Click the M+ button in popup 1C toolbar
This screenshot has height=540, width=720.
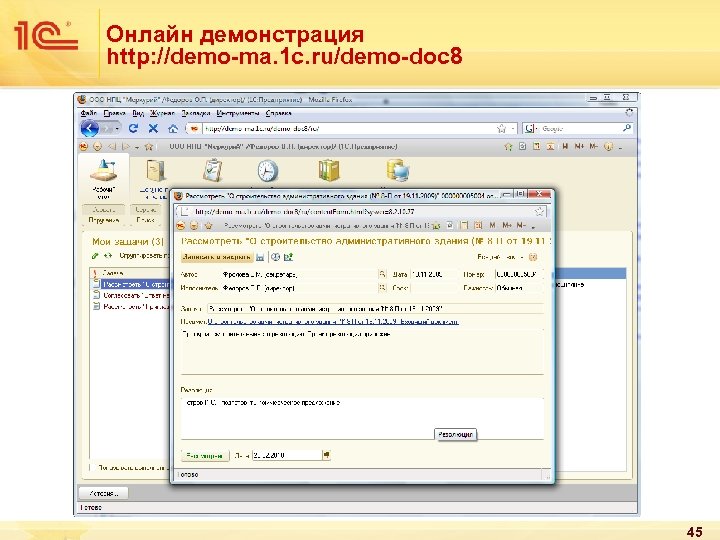tap(507, 225)
